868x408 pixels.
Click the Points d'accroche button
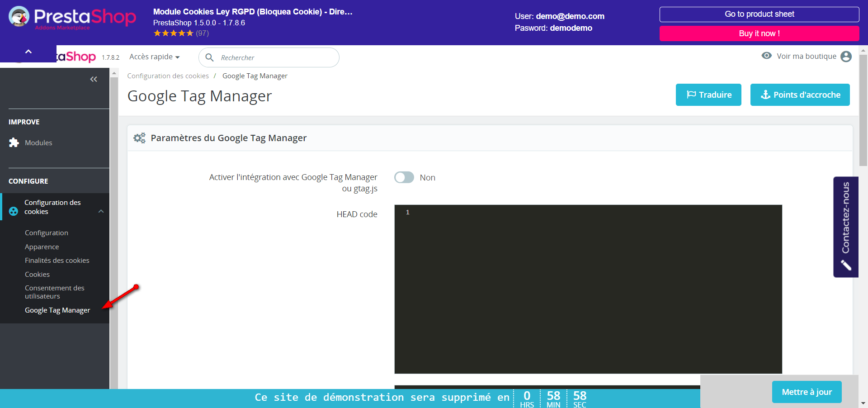coord(800,95)
